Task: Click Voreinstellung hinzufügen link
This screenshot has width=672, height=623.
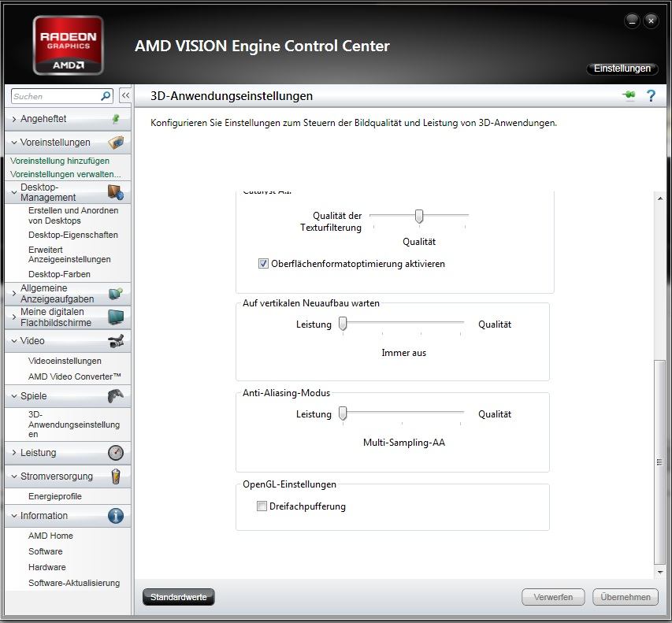Action: [x=60, y=161]
